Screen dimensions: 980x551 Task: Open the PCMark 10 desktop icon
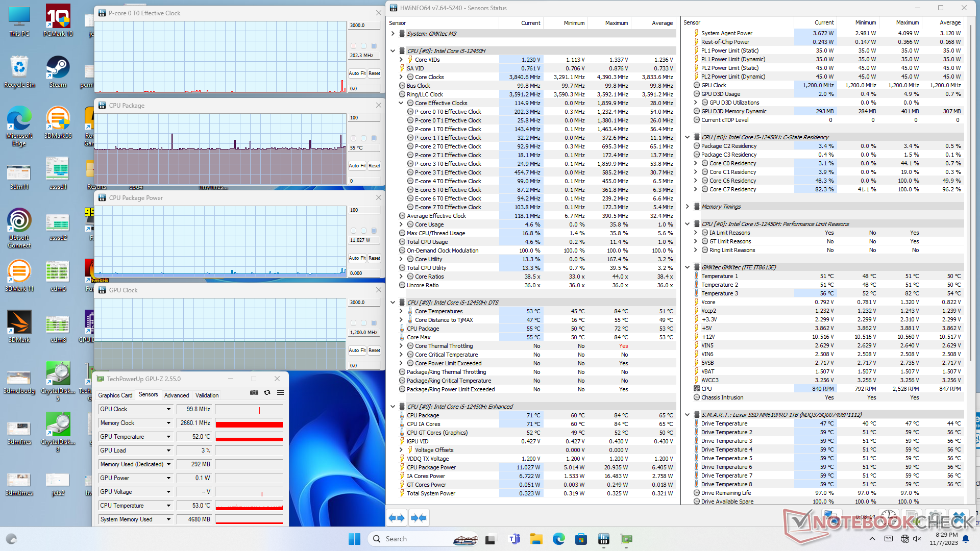coord(58,21)
